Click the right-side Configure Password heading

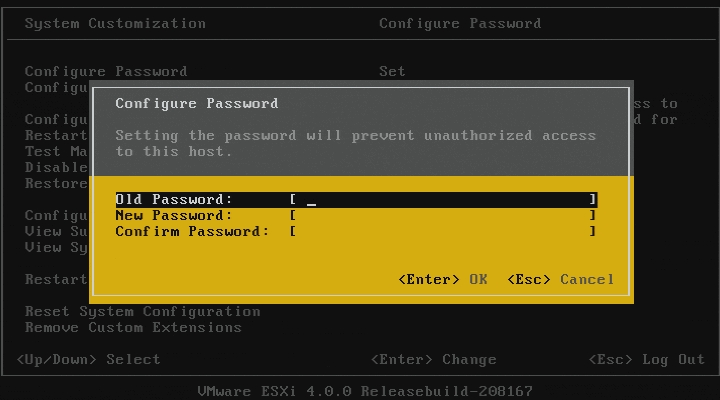(460, 23)
